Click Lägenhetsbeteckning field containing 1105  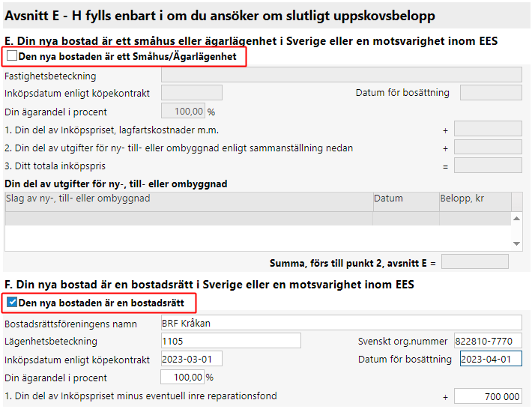[x=231, y=341]
